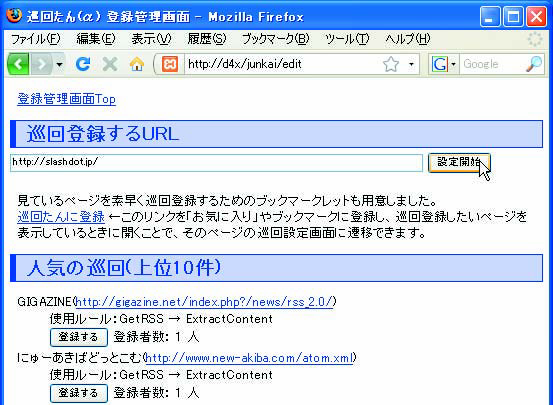Click the 巡回たんに登録 bookmarklet link
Screen dimensions: 553x405
(61, 217)
